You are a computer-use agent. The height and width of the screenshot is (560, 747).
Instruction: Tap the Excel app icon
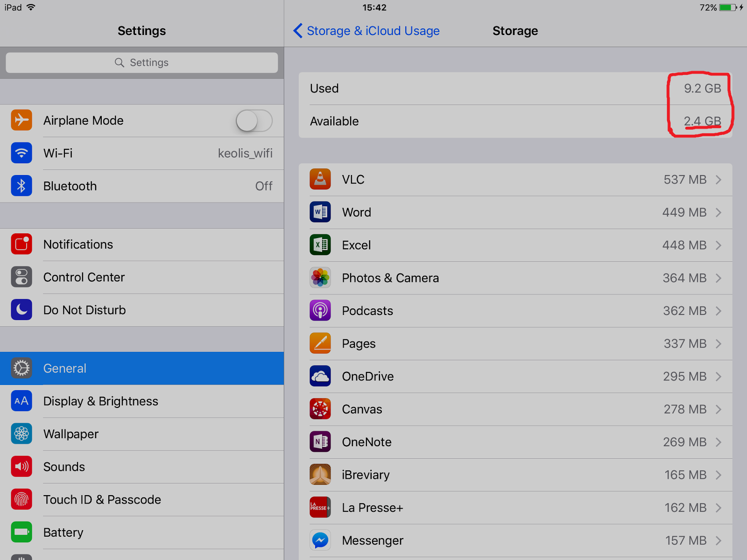tap(320, 245)
